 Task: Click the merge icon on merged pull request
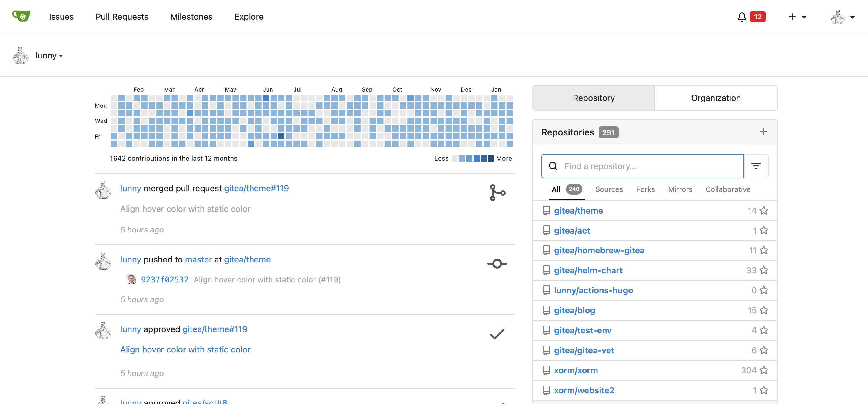coord(497,193)
